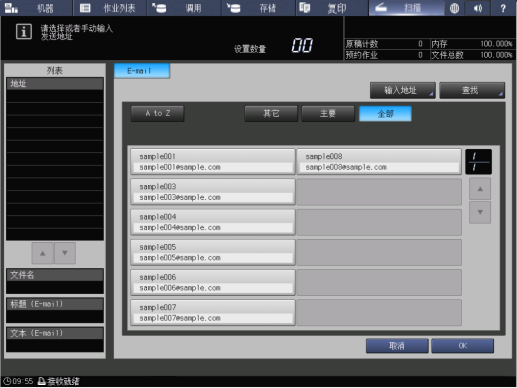517x388 pixels.
Task: Click the 标题 (E-mail) subject field
Action: [x=55, y=310]
